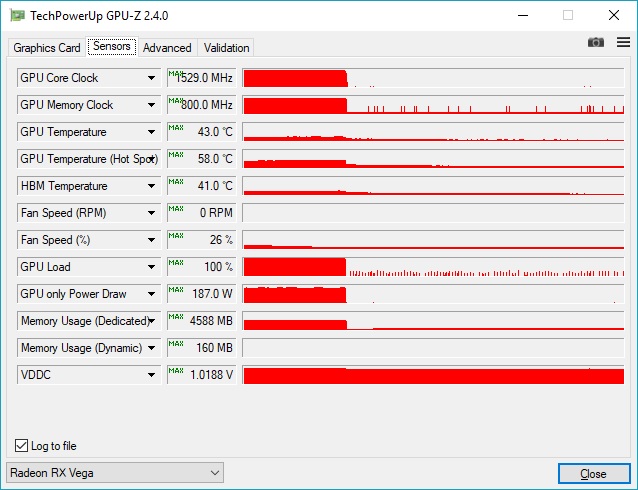Click the HBM Temperature history graph
The height and width of the screenshot is (490, 638).
pos(433,186)
